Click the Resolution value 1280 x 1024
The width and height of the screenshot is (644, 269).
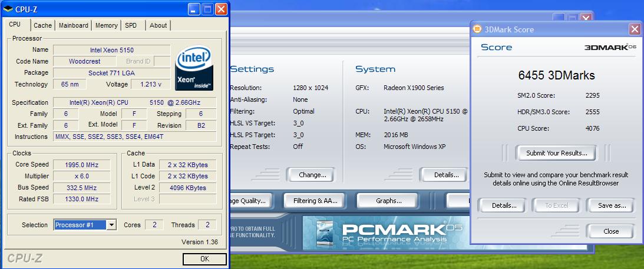pos(311,88)
